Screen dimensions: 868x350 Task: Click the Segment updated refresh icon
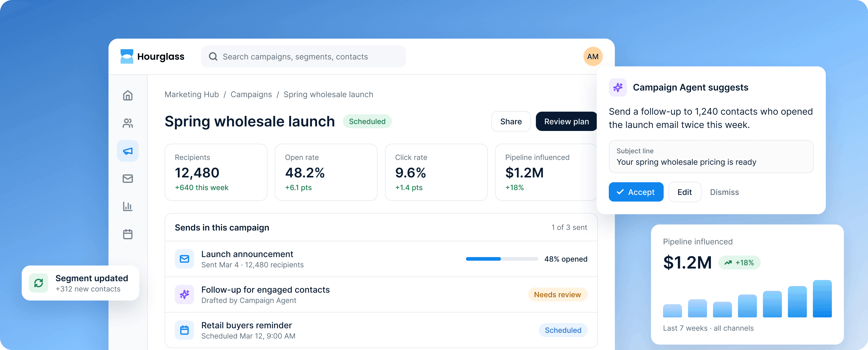click(x=38, y=283)
